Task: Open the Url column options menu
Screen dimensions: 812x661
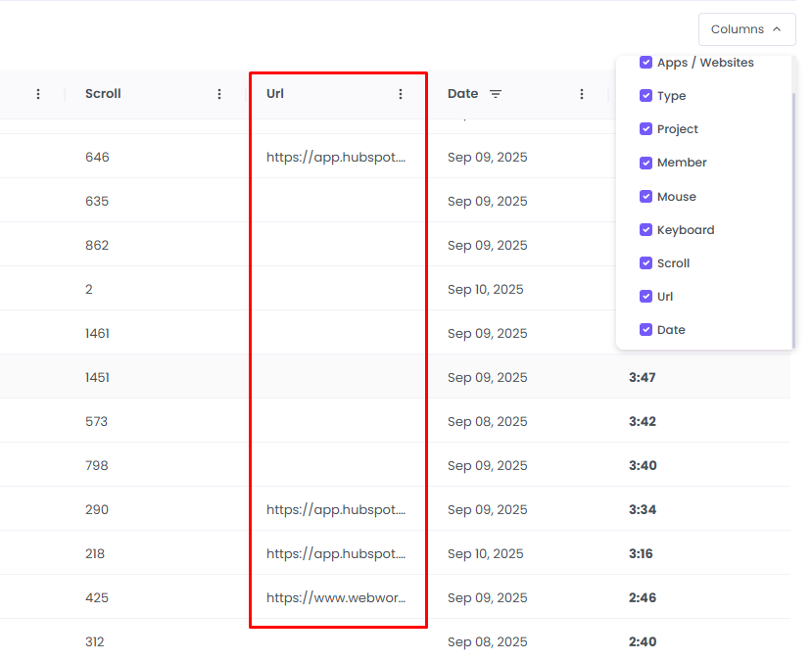Action: coord(401,94)
